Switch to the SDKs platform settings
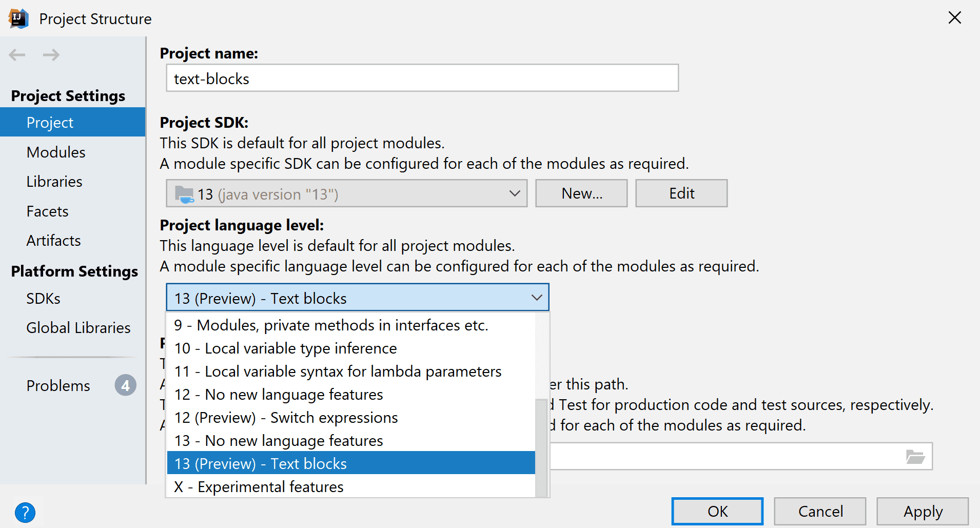Viewport: 980px width, 528px height. point(44,299)
